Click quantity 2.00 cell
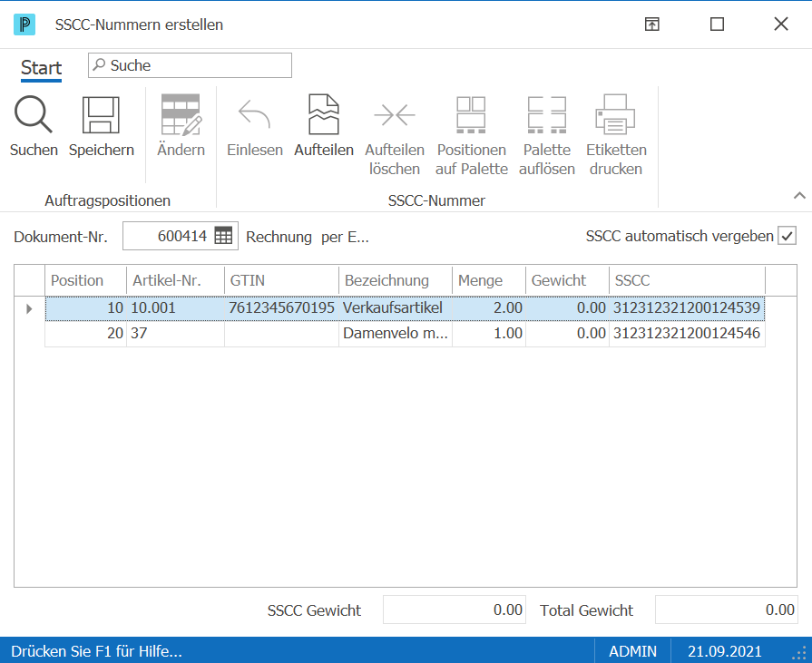Screen dimensions: 812x663 coord(489,308)
